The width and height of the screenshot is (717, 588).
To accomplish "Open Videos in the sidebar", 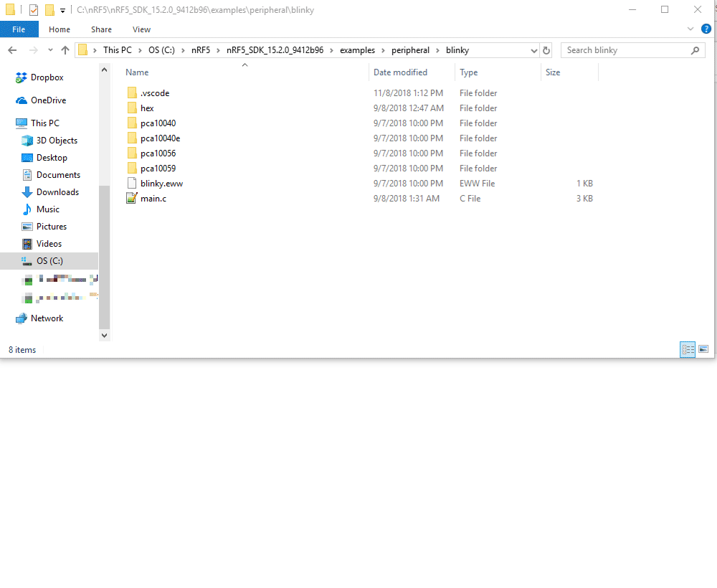I will coord(42,244).
